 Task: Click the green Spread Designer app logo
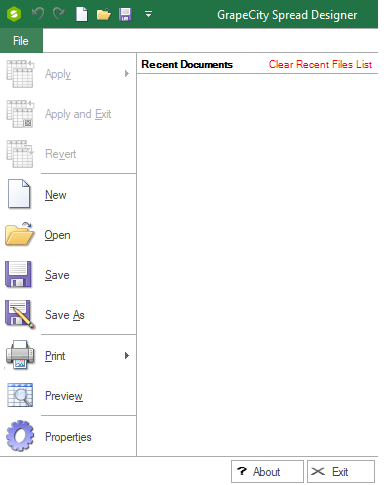click(x=14, y=14)
